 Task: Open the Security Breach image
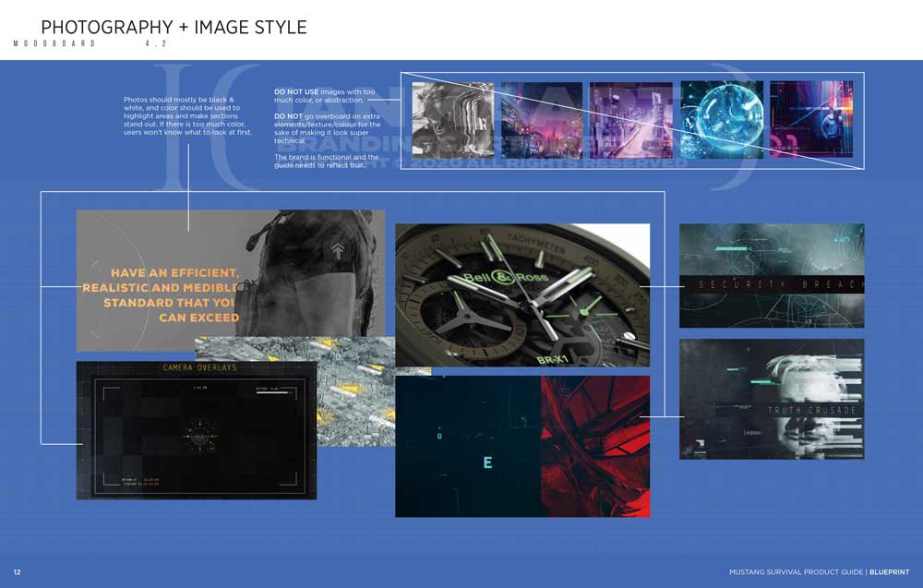point(772,276)
